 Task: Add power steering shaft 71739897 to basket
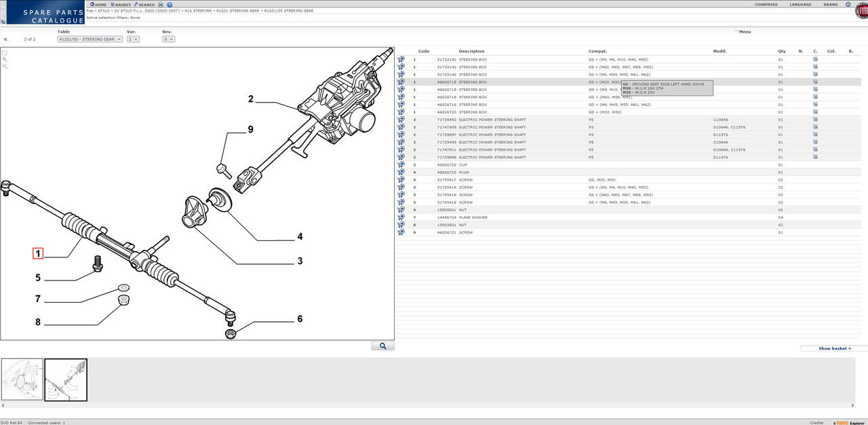pos(401,134)
